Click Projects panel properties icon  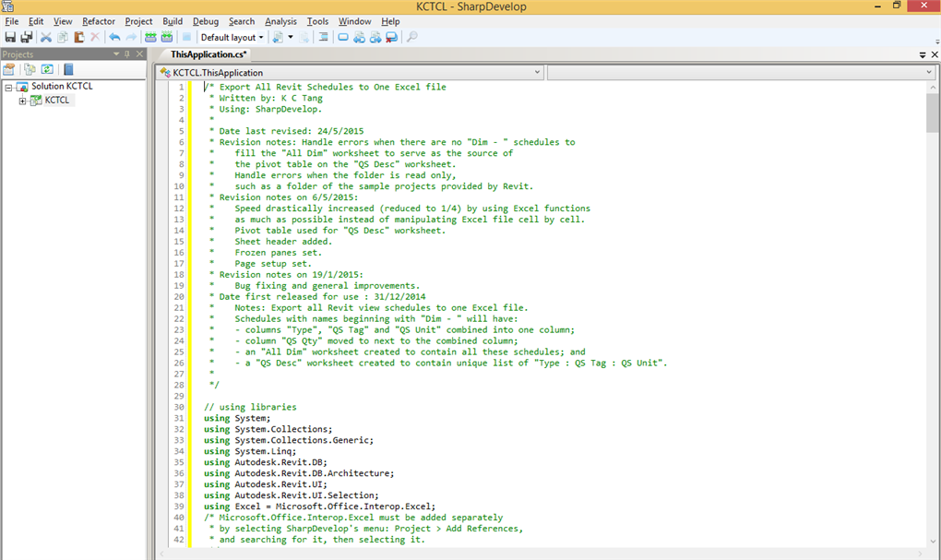click(x=9, y=69)
